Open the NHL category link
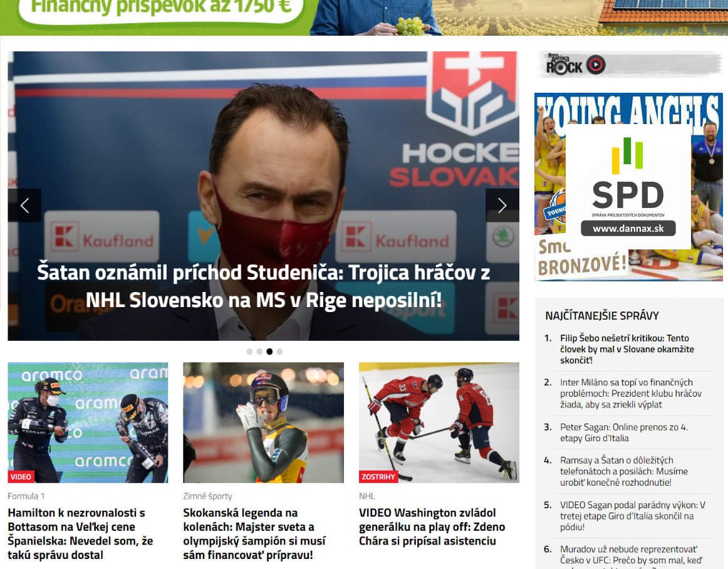The image size is (728, 569). 367,496
